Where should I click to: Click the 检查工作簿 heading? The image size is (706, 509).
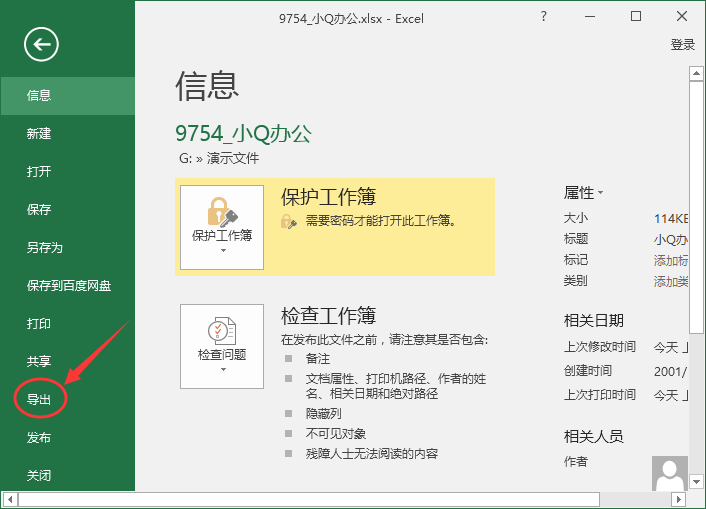[328, 316]
